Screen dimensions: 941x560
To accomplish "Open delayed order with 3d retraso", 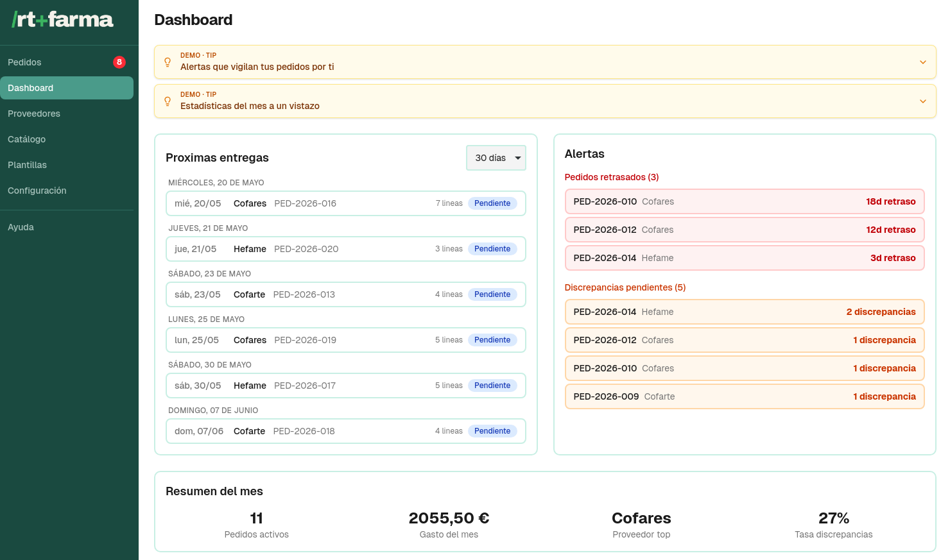I will coord(745,258).
